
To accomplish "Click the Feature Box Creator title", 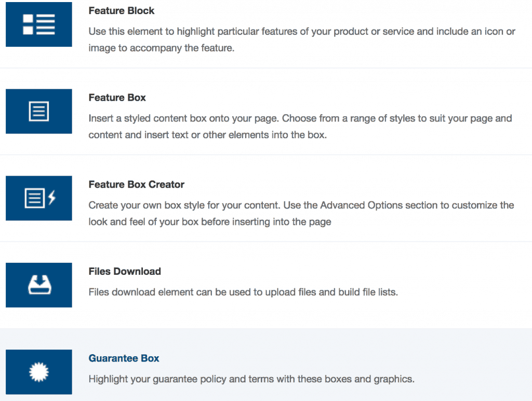I will coord(137,184).
